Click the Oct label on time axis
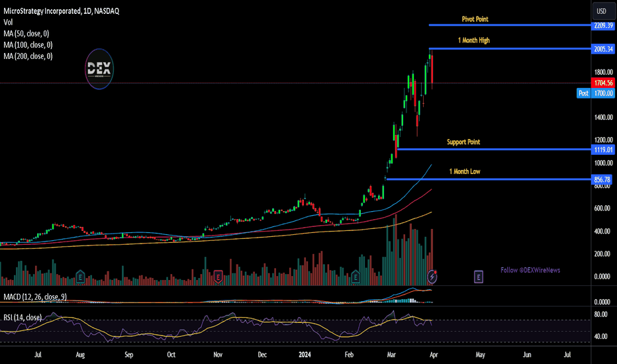Image resolution: width=617 pixels, height=364 pixels. point(171,355)
